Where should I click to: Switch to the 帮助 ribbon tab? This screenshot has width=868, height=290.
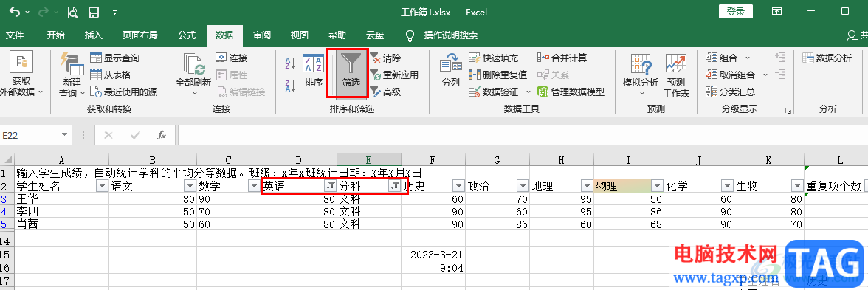337,35
